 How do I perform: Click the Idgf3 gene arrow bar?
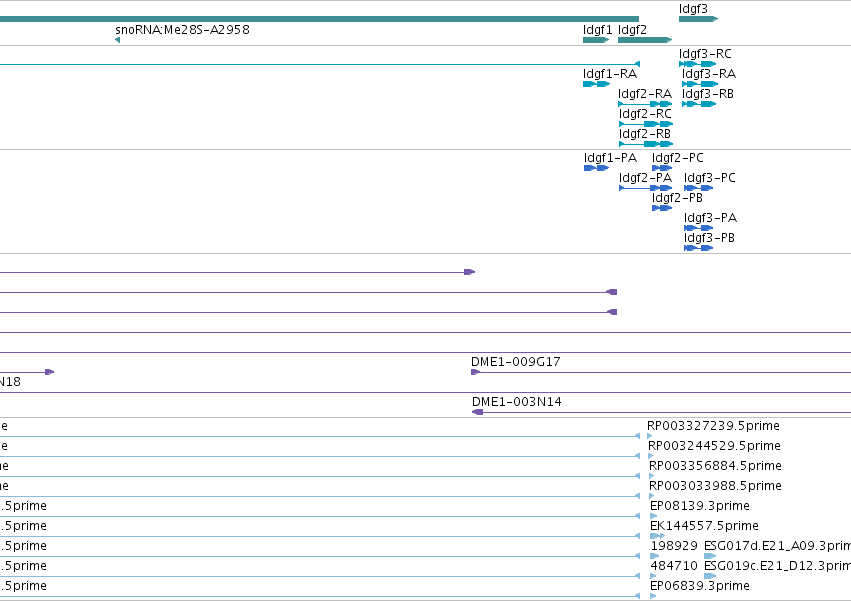(x=698, y=19)
